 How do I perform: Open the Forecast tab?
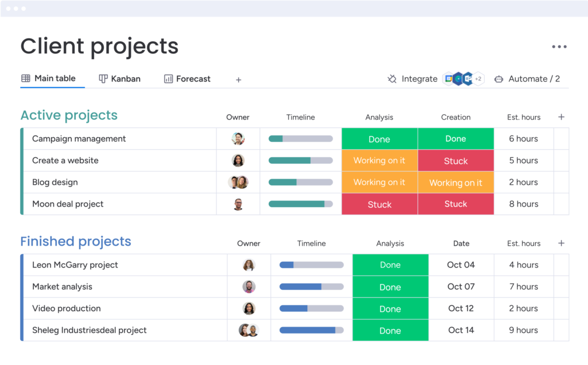click(187, 79)
